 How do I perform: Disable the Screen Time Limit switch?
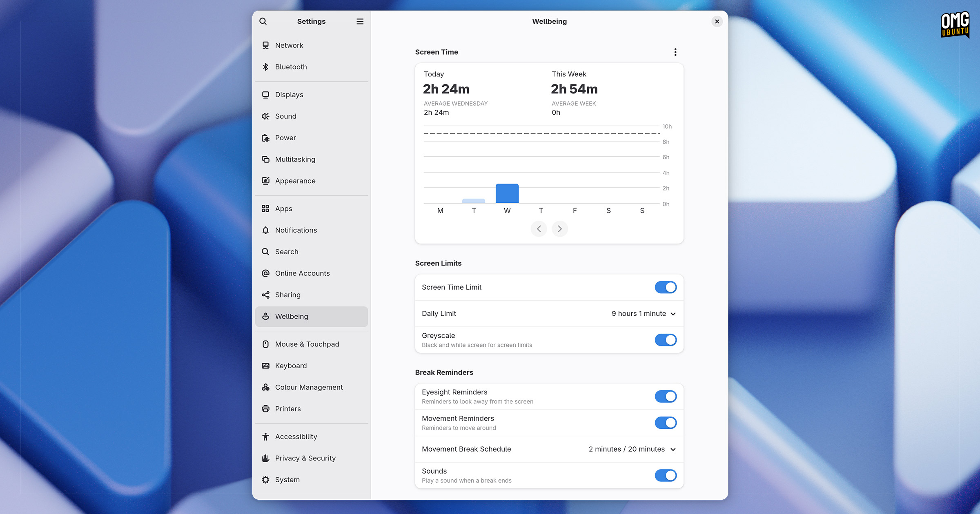pos(666,287)
